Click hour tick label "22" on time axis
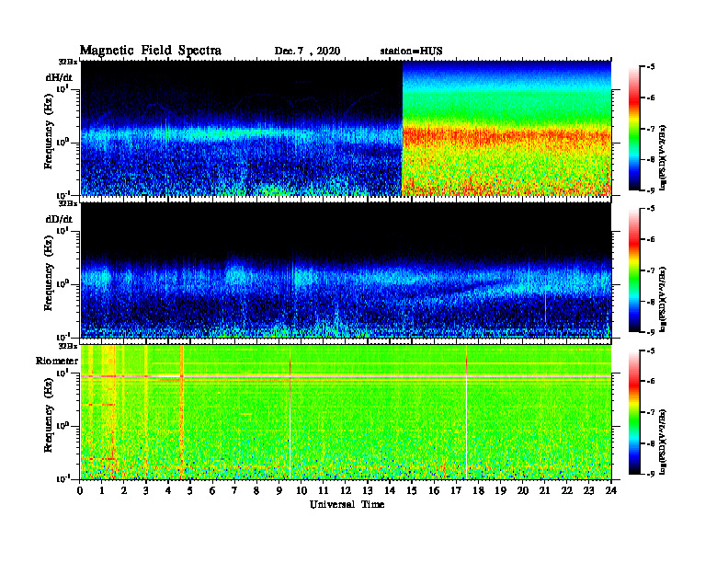728x563 pixels. click(x=566, y=491)
